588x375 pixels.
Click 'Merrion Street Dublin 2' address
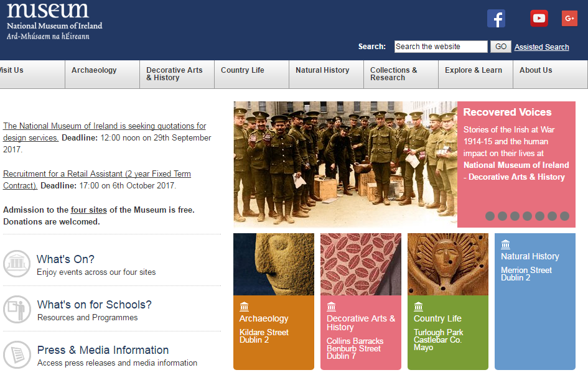pos(526,274)
